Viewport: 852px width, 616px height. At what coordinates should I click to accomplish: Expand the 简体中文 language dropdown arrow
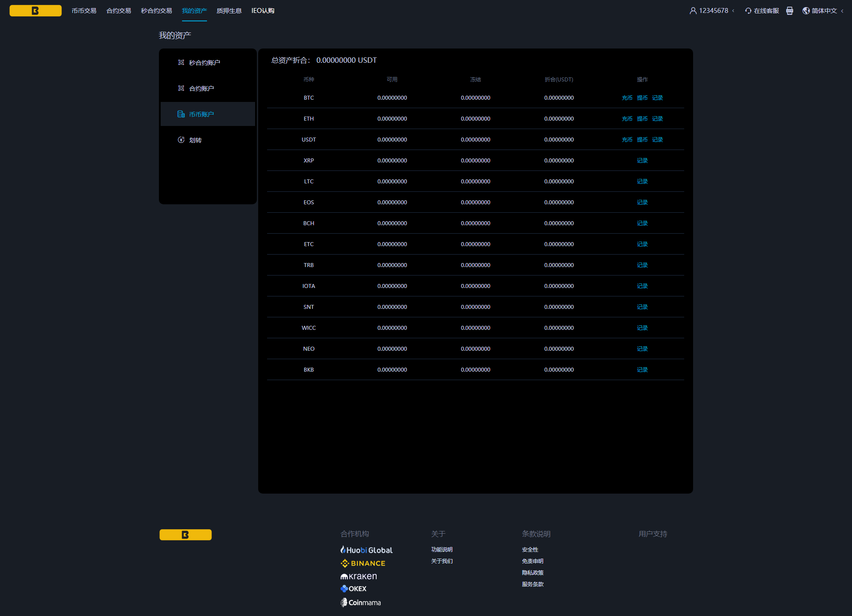[x=842, y=11]
